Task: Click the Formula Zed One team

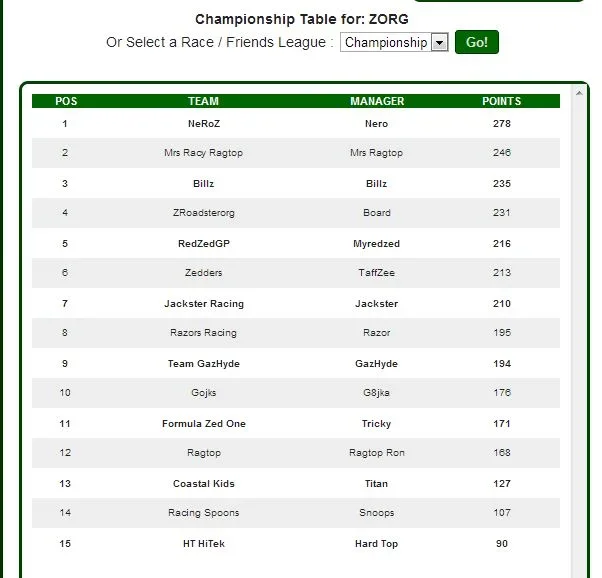Action: pyautogui.click(x=204, y=424)
